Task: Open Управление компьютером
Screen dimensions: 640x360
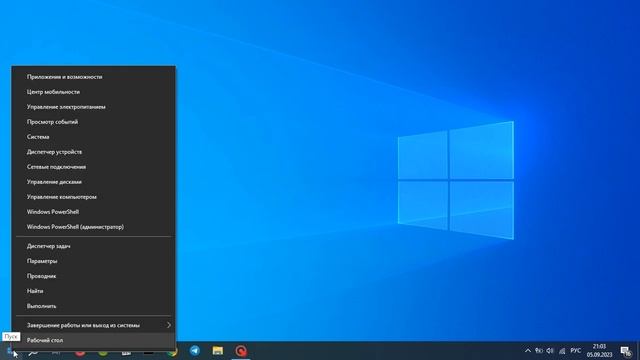Action: click(x=93, y=197)
